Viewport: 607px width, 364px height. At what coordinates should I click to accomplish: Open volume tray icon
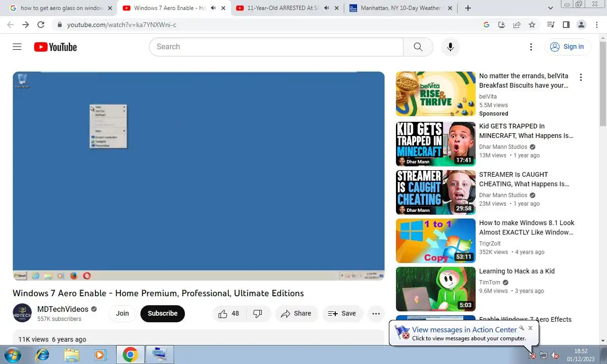554,355
